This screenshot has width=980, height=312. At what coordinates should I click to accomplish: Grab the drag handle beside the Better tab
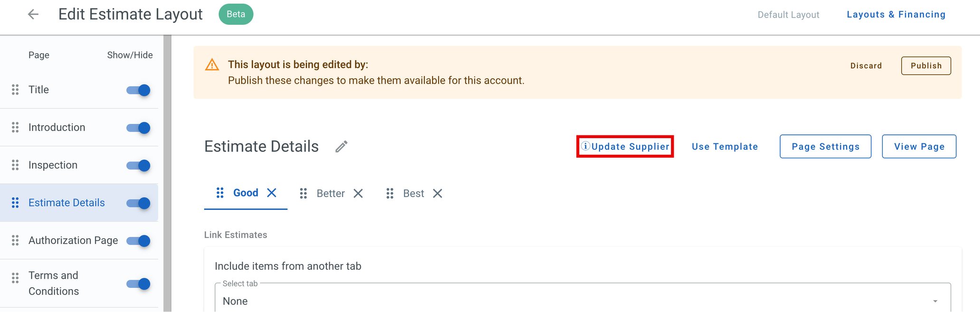point(303,193)
